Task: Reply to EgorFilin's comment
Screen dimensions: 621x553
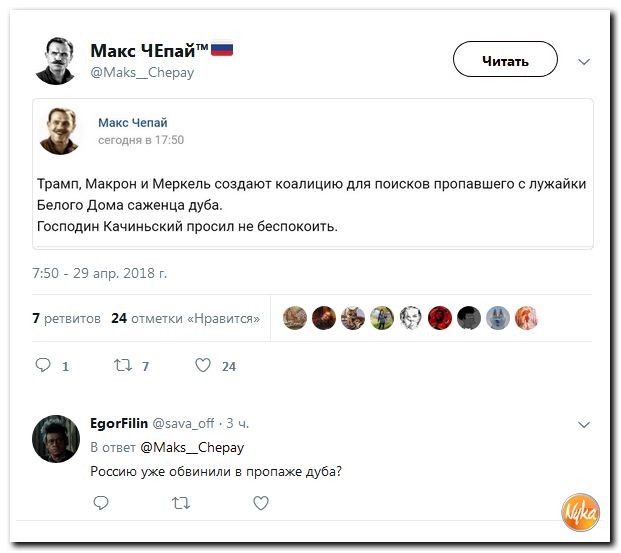Action: coord(101,504)
